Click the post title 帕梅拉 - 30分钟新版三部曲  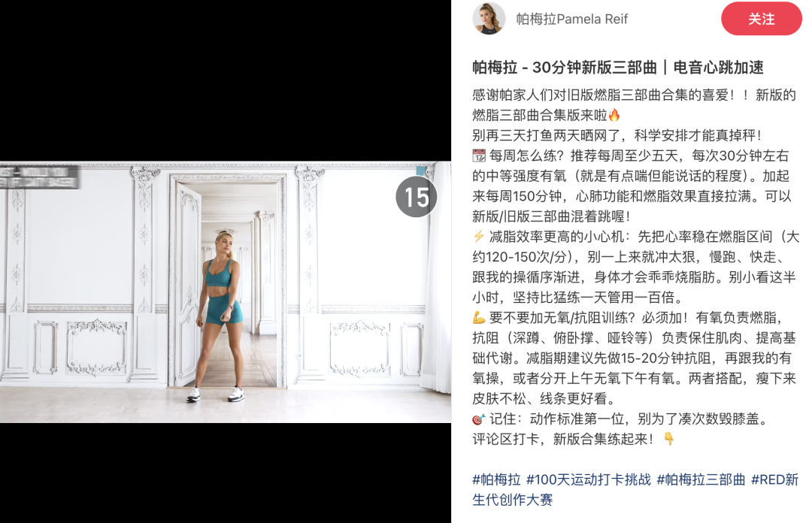pyautogui.click(x=565, y=68)
